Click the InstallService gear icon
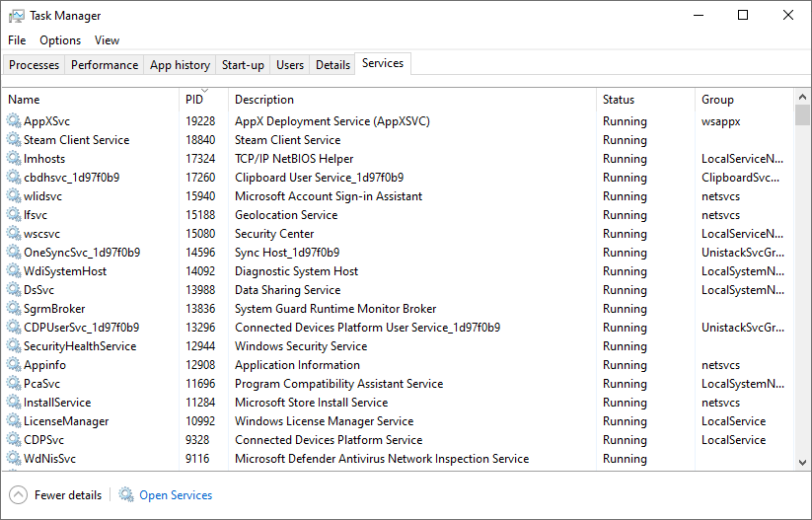812x520 pixels. click(x=14, y=403)
